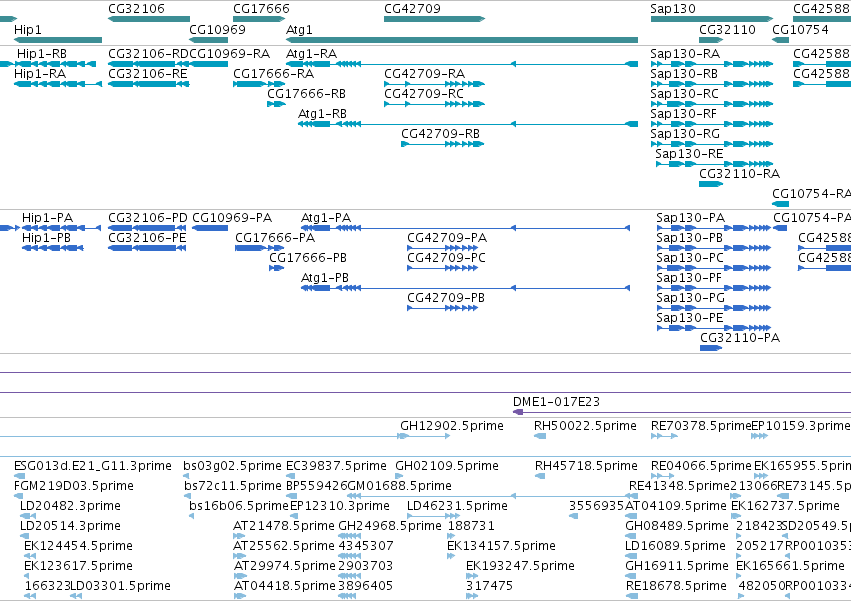This screenshot has height=601, width=851.
Task: Select the CG42709-RA transcript
Action: [434, 84]
